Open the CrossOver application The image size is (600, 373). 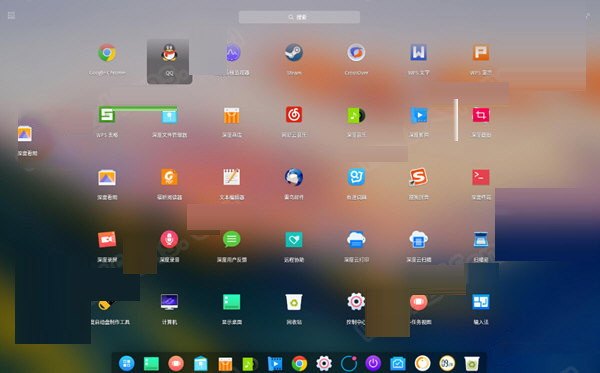coord(356,53)
